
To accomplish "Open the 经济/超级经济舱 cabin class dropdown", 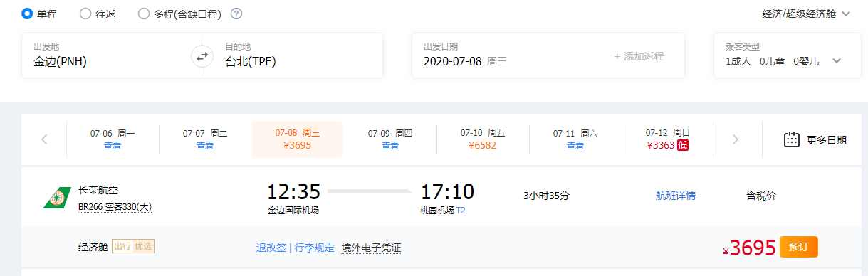I will pos(806,14).
